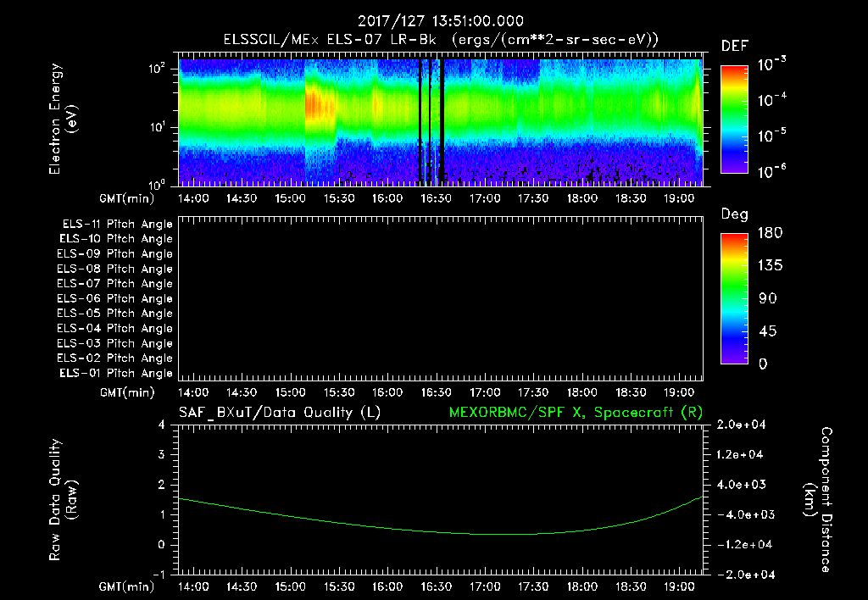868x600 pixels.
Task: Click the green spacecraft orbit curve
Action: 440,531
